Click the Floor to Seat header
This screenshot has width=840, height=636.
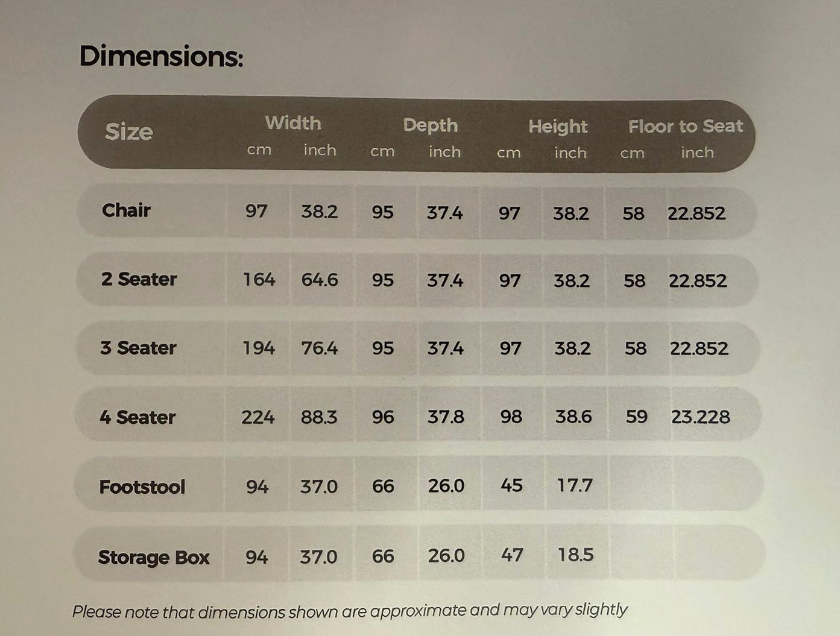point(686,126)
